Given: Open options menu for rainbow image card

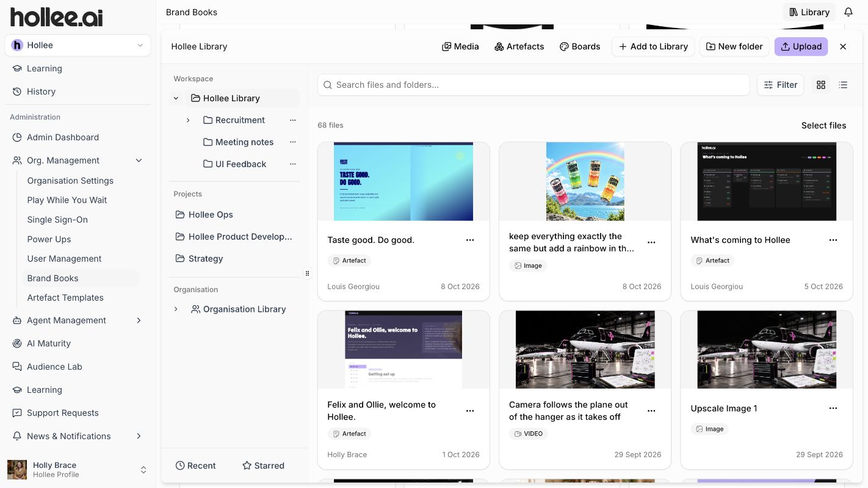Looking at the screenshot, I should click(651, 242).
